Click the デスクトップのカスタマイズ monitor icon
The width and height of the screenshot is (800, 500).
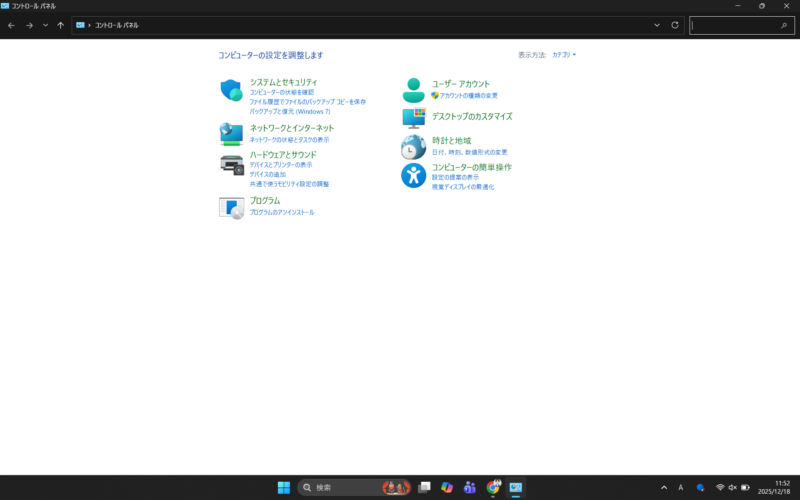click(x=413, y=118)
